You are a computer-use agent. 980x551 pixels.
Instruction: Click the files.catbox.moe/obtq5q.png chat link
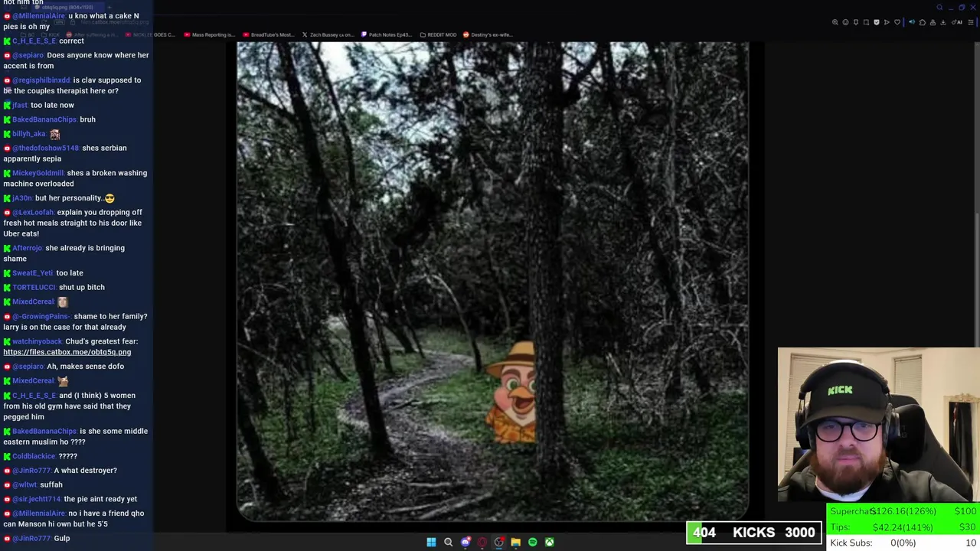[67, 352]
